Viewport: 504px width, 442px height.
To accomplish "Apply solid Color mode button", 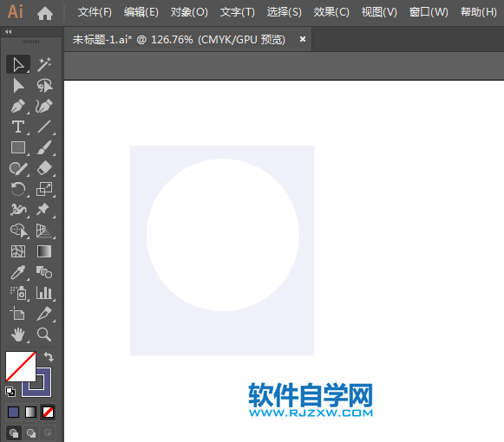I will (x=14, y=413).
